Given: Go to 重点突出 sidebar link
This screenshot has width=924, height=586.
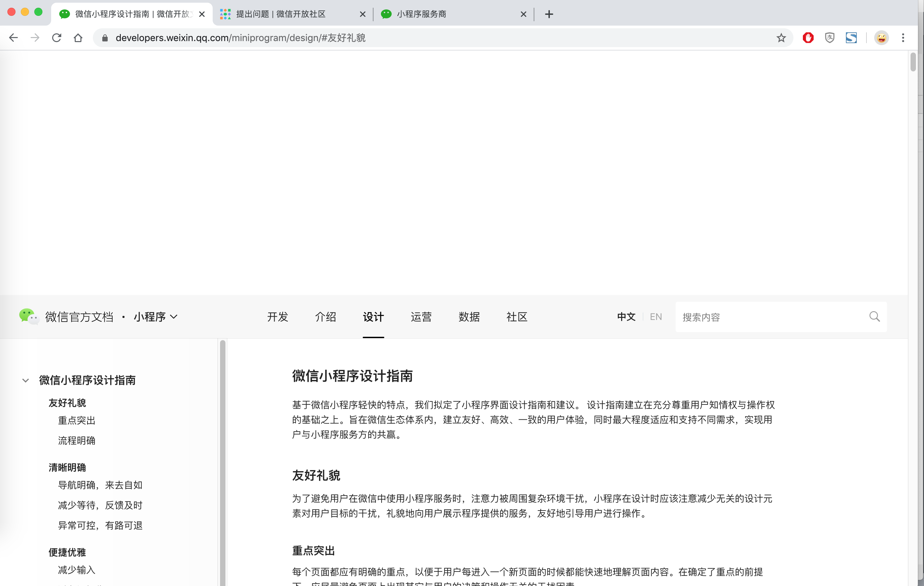Looking at the screenshot, I should [x=76, y=420].
